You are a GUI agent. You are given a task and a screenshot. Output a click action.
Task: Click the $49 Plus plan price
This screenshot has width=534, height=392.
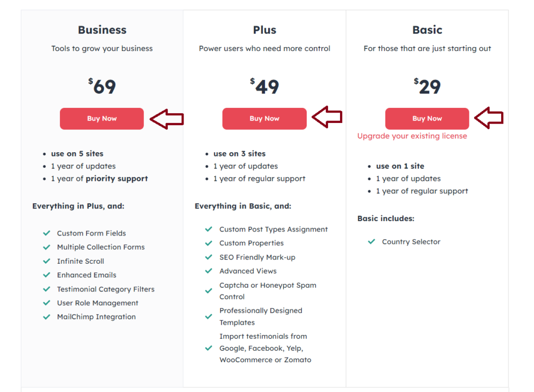coord(264,86)
